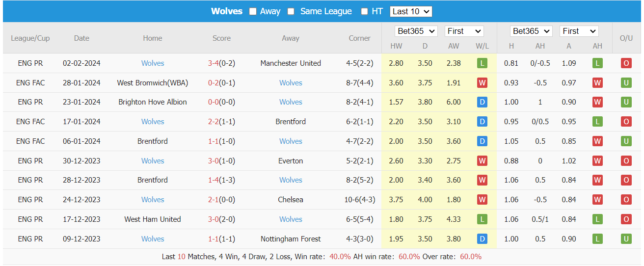Toggle the HT checkbox
Viewport: 644px width, 266px height.
coord(364,11)
